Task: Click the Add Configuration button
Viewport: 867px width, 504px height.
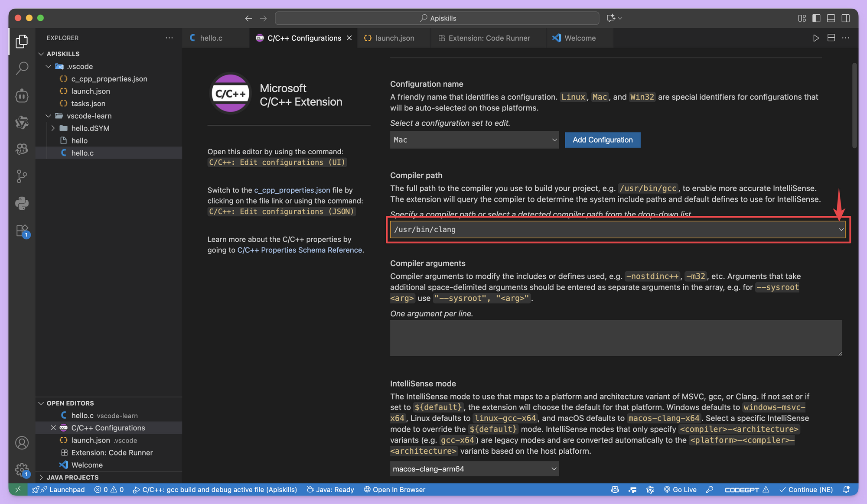Action: (602, 140)
